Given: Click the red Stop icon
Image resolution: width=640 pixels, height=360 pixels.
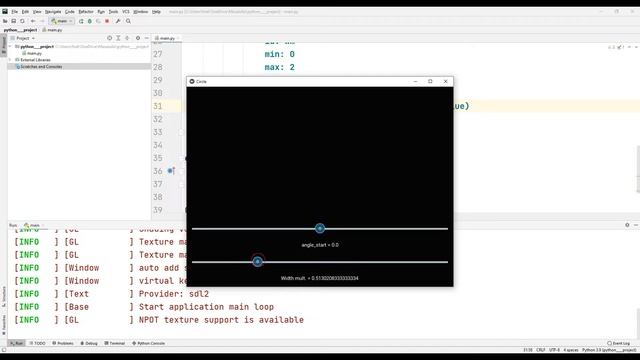Looking at the screenshot, I should click(x=107, y=21).
